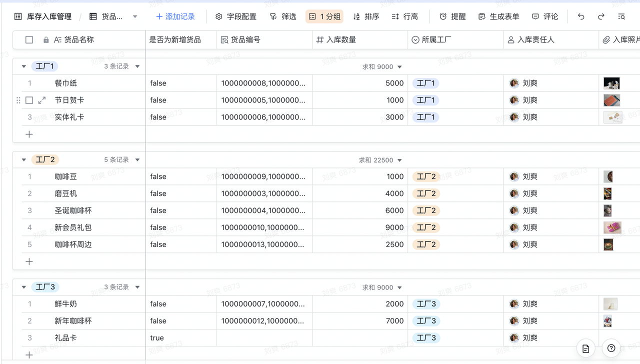Click the undo arrow icon

point(581,16)
